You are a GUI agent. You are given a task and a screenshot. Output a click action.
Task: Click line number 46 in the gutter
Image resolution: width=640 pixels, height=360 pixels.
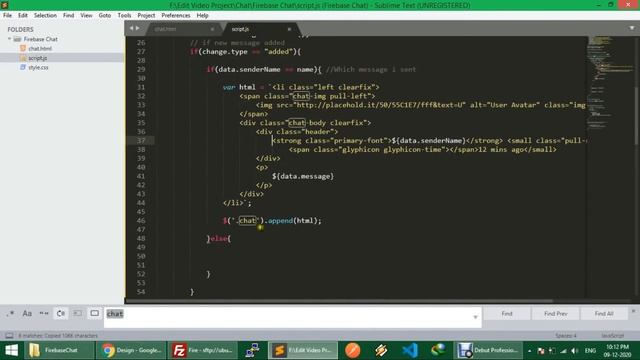pyautogui.click(x=140, y=220)
